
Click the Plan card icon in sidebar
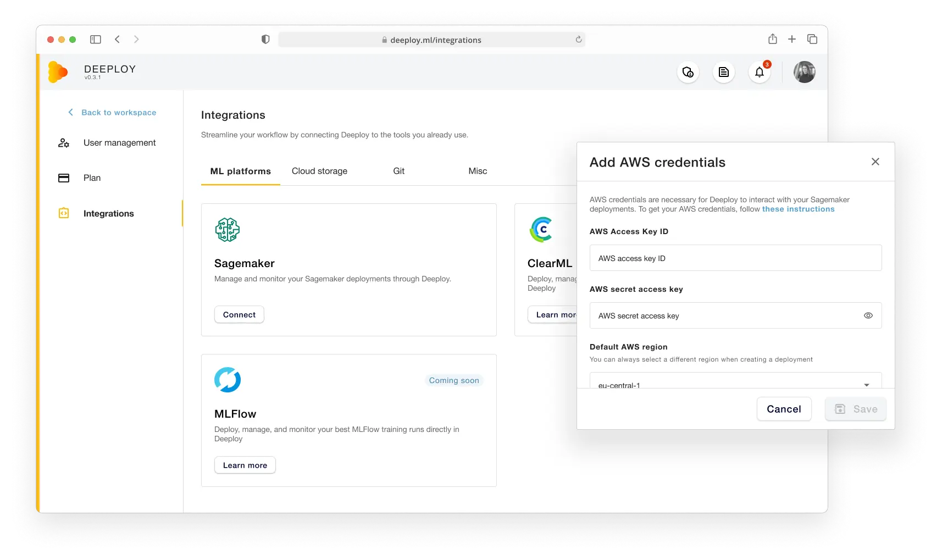64,178
